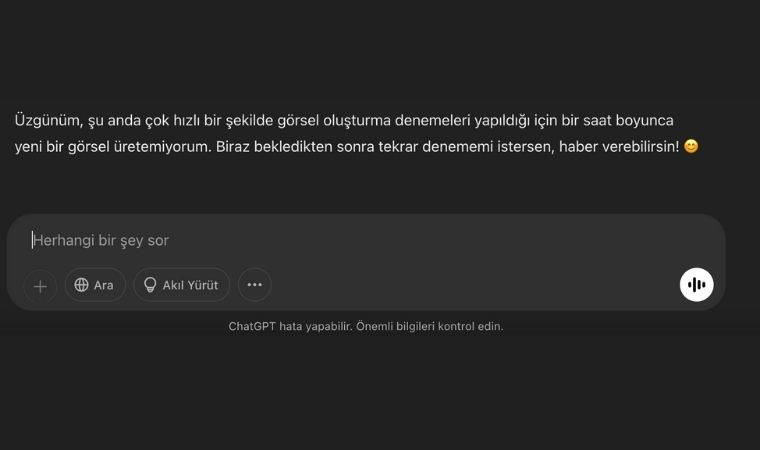Click the 'Akıl Yürüt' label text
760x450 pixels.
190,285
